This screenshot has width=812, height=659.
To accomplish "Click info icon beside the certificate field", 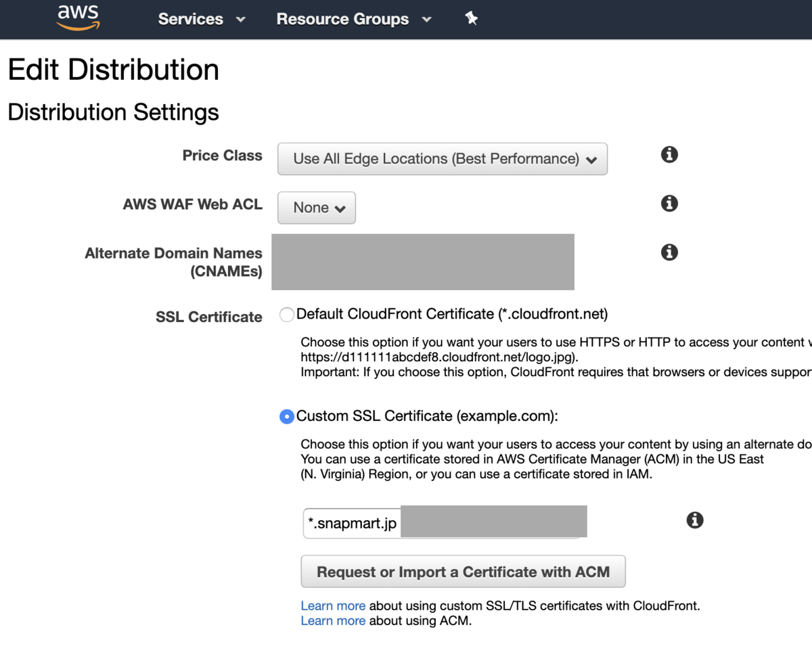I will click(x=695, y=520).
